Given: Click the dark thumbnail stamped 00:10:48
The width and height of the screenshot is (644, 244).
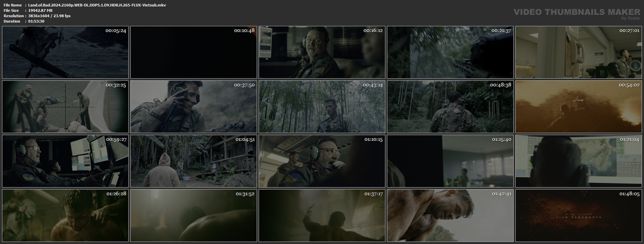Looking at the screenshot, I should (x=194, y=52).
